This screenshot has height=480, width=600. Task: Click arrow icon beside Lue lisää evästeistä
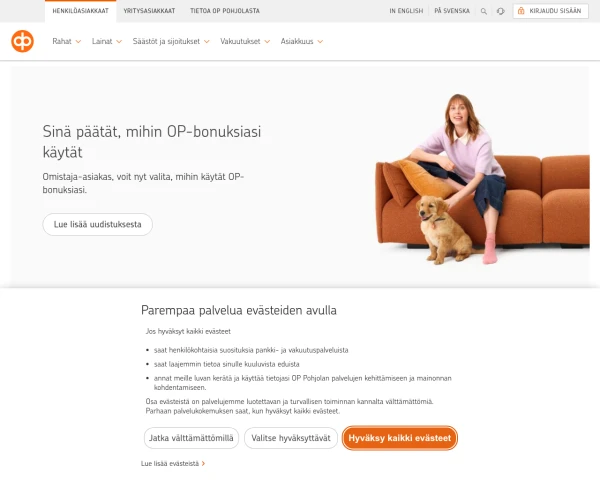pos(204,464)
